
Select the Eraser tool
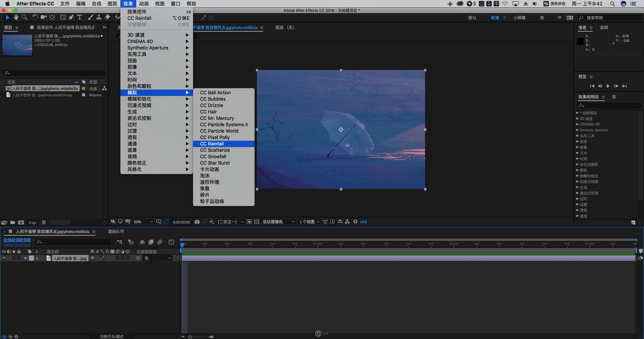pos(107,17)
